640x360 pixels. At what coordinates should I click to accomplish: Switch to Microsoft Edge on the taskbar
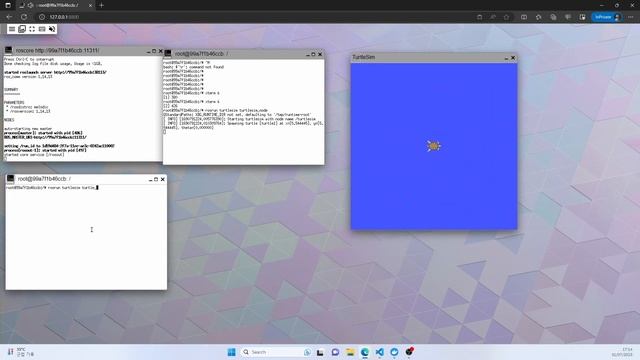(364, 352)
